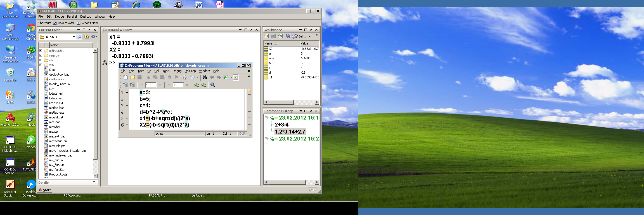Import data icon in Workspace toolbar
The image size is (644, 215).
[280, 36]
